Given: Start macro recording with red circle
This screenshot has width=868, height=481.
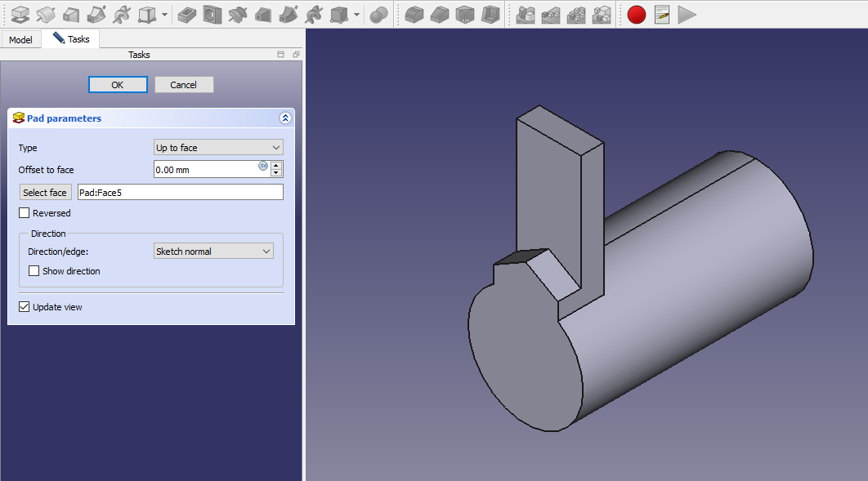Looking at the screenshot, I should tap(637, 14).
